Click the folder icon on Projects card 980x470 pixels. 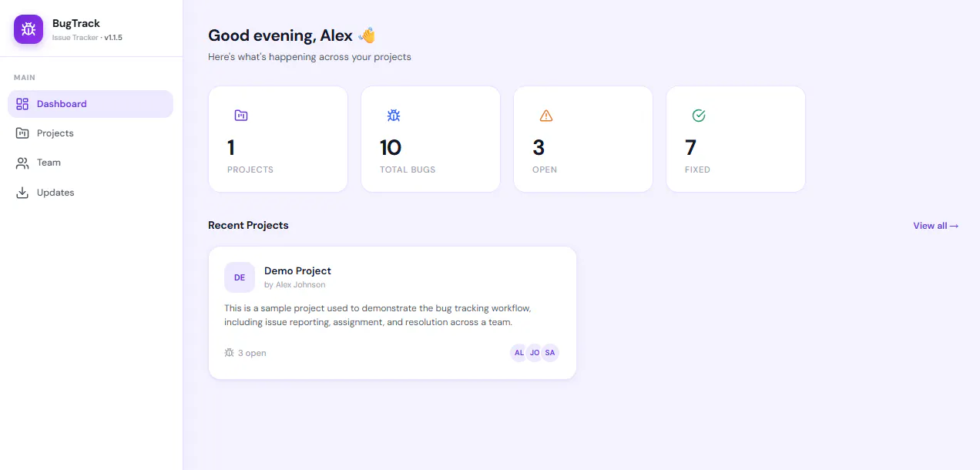(241, 116)
